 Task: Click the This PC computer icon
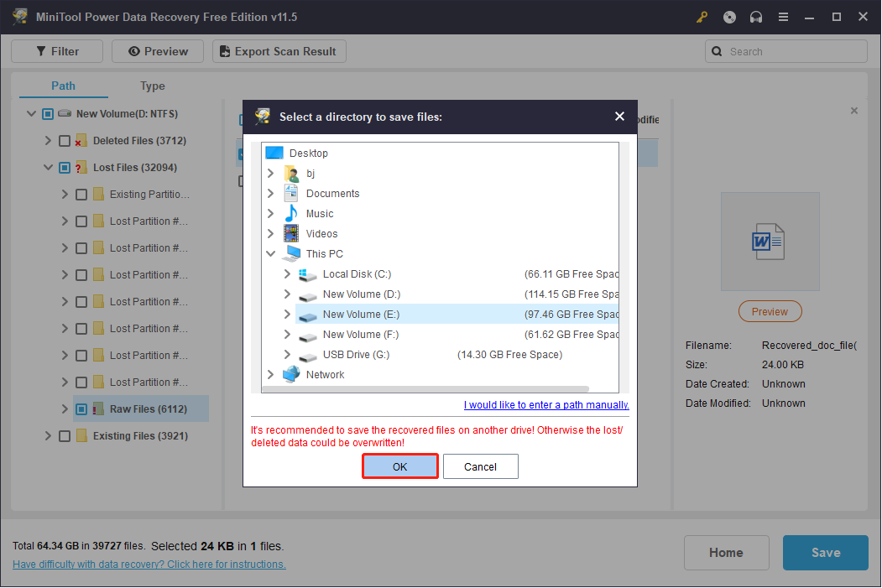click(x=291, y=253)
